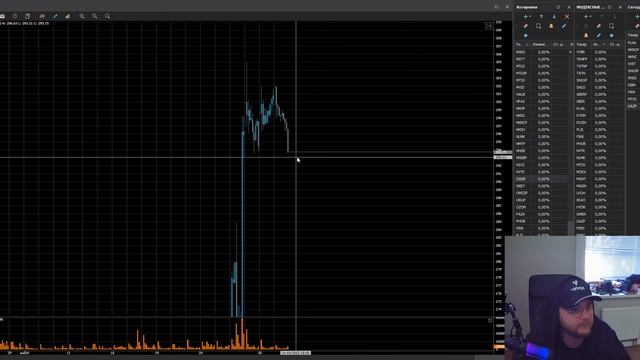Zoom out on the chart
This screenshot has width=640, height=360.
95,16
